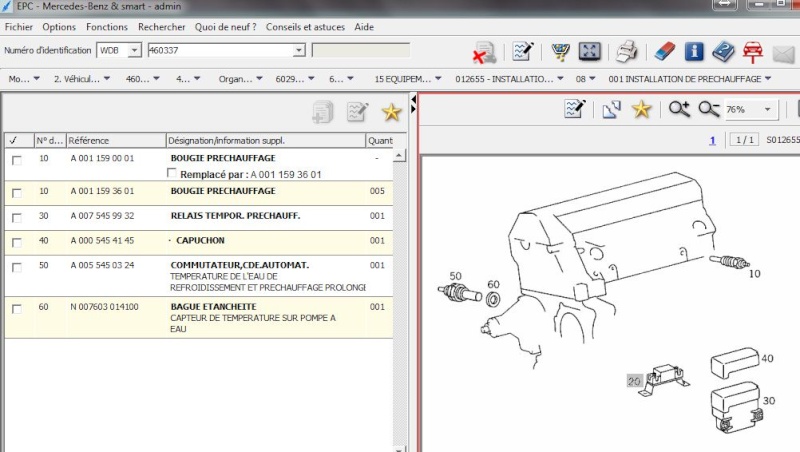Click the fullscreen expand arrows icon
This screenshot has width=800, height=452.
tap(589, 52)
